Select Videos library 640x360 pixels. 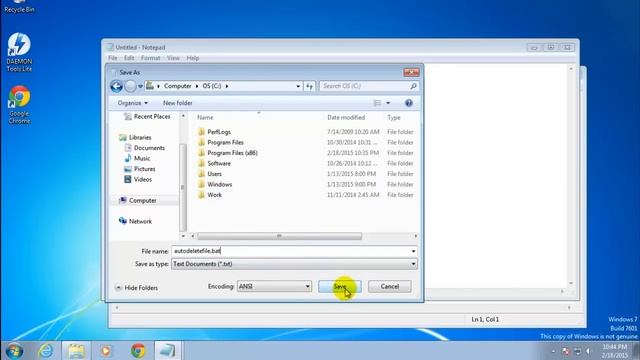[x=138, y=180]
